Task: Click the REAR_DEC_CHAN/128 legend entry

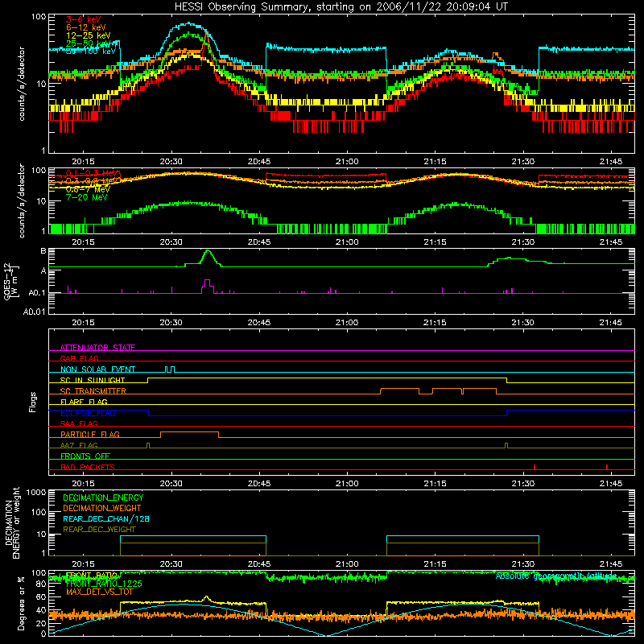Action: click(x=106, y=518)
